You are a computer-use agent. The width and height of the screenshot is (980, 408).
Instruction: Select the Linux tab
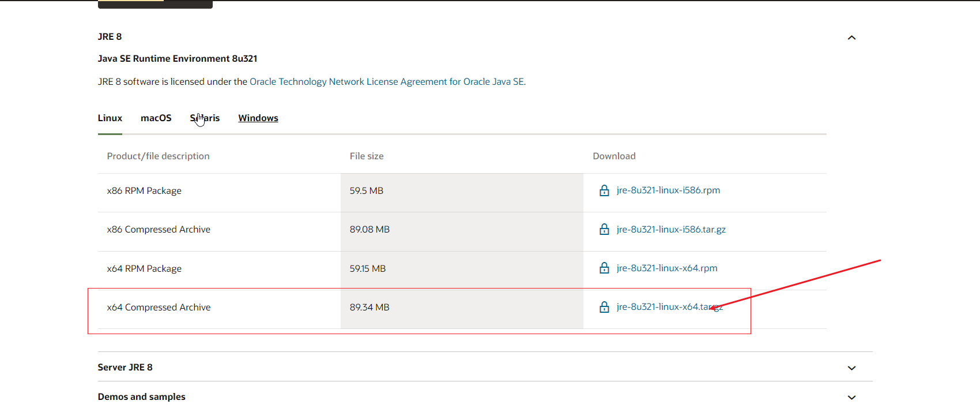110,118
